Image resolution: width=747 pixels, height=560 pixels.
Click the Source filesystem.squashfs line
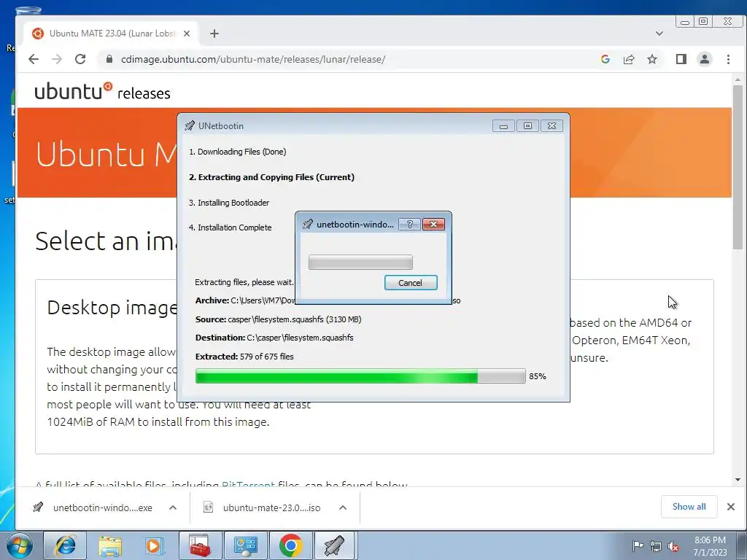(x=278, y=319)
